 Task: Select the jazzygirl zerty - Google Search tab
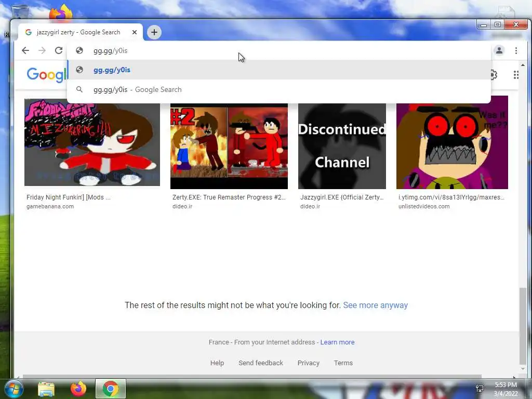[81, 32]
